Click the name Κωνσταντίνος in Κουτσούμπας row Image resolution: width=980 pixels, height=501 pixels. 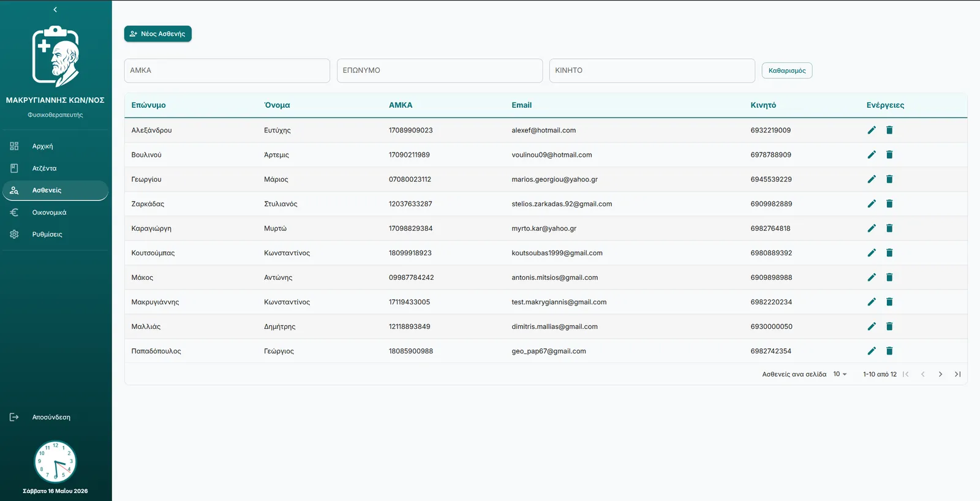[287, 253]
